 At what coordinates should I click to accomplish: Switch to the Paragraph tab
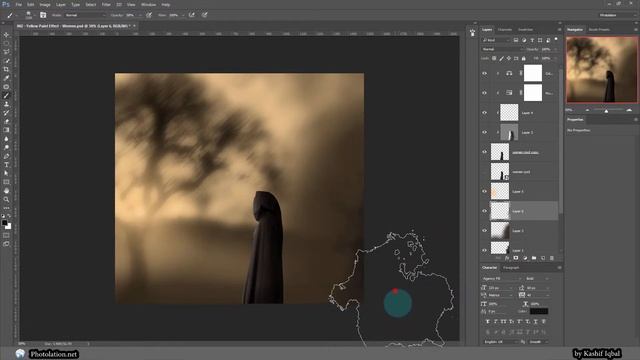(511, 268)
